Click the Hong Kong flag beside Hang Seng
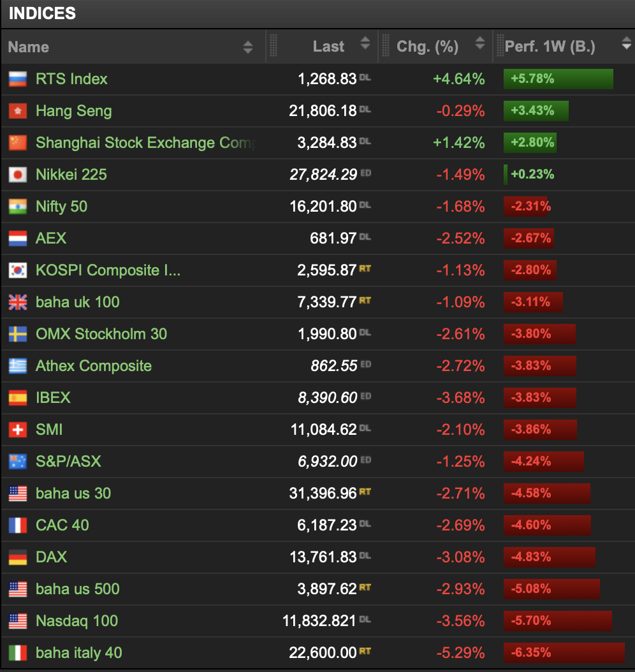Screen dimensions: 635x672 18,111
